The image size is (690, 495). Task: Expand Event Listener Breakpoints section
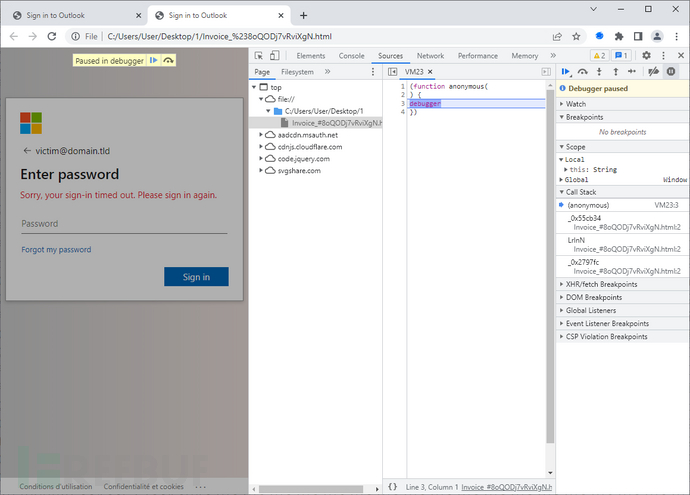point(623,323)
